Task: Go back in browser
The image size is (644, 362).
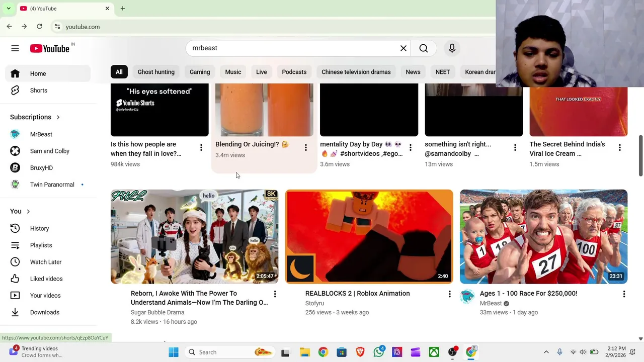Action: (9, 26)
